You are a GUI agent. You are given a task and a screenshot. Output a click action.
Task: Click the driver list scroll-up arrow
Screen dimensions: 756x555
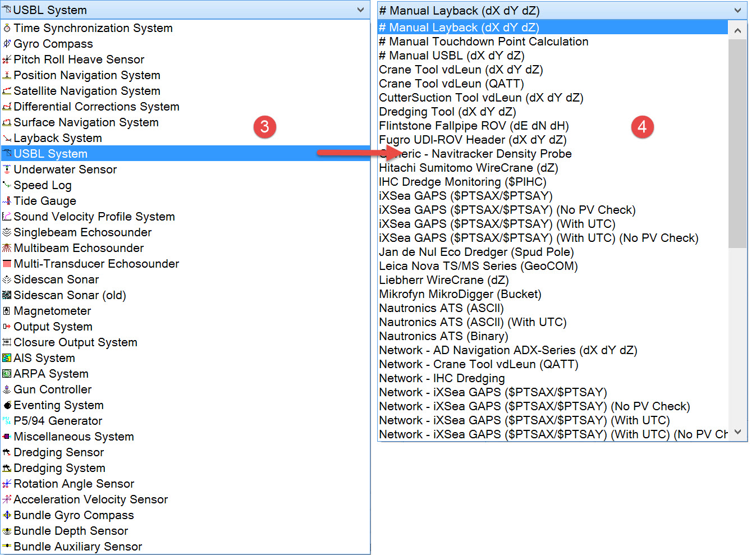(737, 30)
